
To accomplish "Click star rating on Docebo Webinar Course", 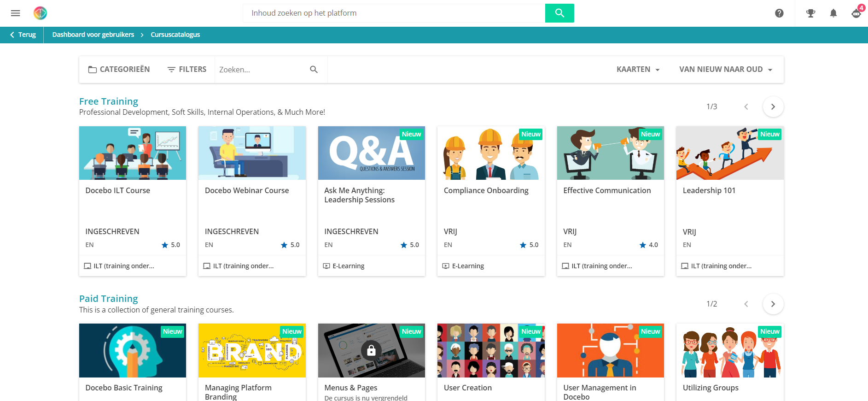I will 284,245.
